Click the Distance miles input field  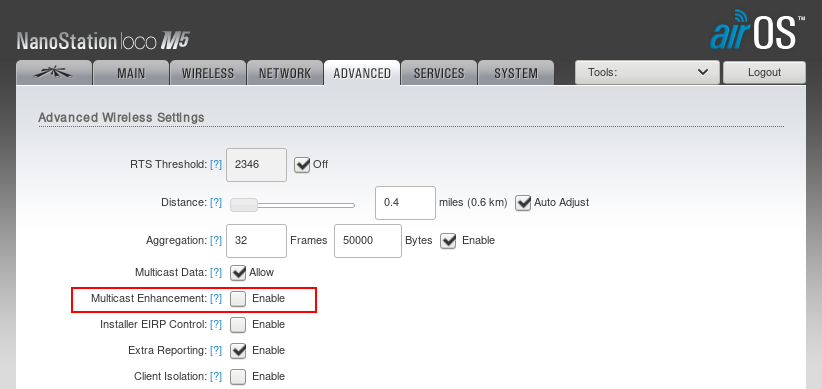pos(405,202)
